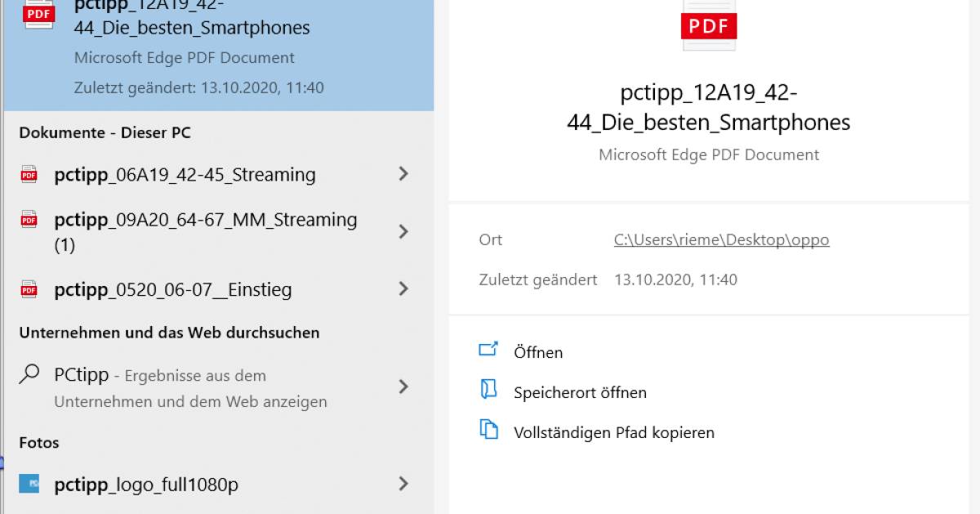Click the magnifier icon next to PCtipp suggestion
Image resolution: width=980 pixels, height=514 pixels.
click(29, 374)
